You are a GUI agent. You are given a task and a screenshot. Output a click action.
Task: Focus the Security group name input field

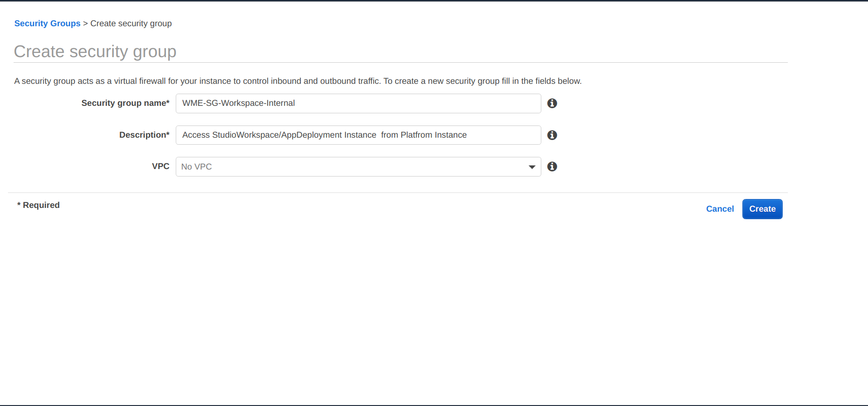coord(358,103)
